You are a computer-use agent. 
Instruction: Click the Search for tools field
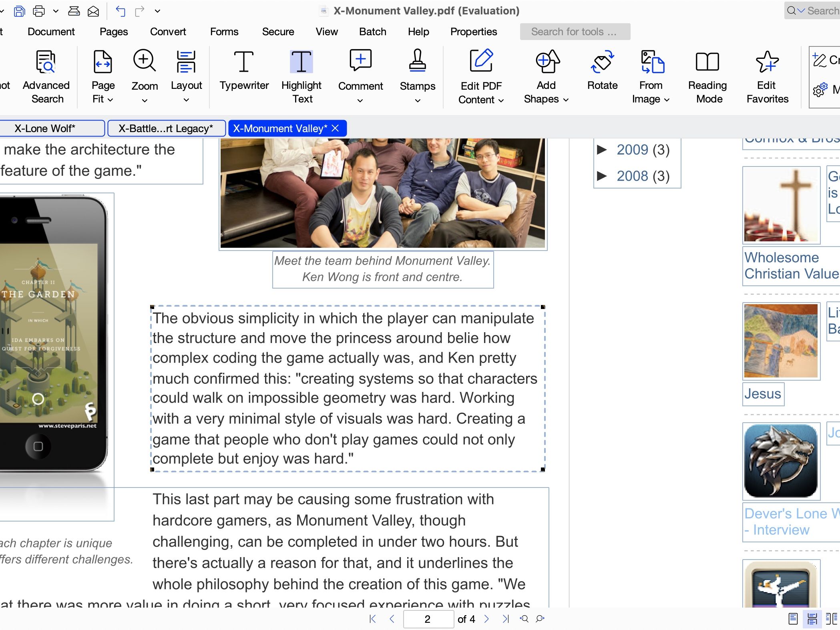[575, 32]
